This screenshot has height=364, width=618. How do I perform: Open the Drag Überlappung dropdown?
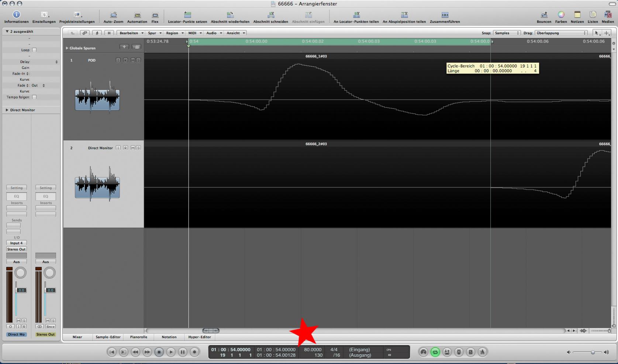coord(561,33)
